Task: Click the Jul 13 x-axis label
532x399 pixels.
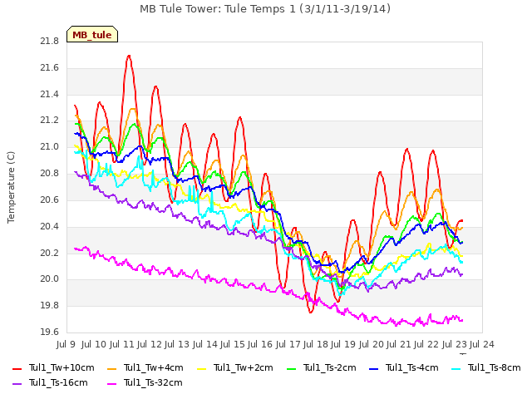Action: point(177,344)
